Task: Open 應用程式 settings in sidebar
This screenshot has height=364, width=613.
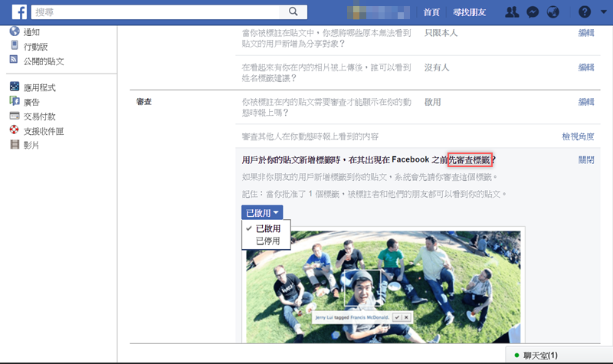Action: [x=40, y=88]
